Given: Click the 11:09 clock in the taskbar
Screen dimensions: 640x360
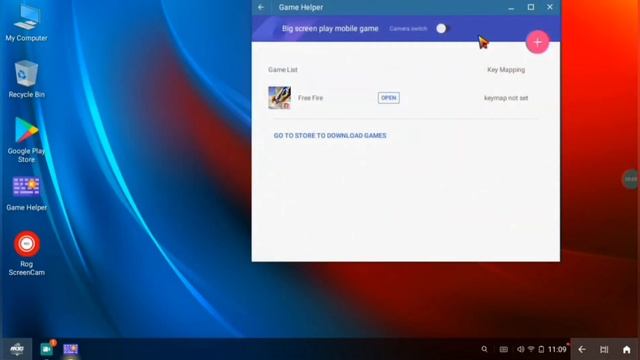Looking at the screenshot, I should 557,349.
